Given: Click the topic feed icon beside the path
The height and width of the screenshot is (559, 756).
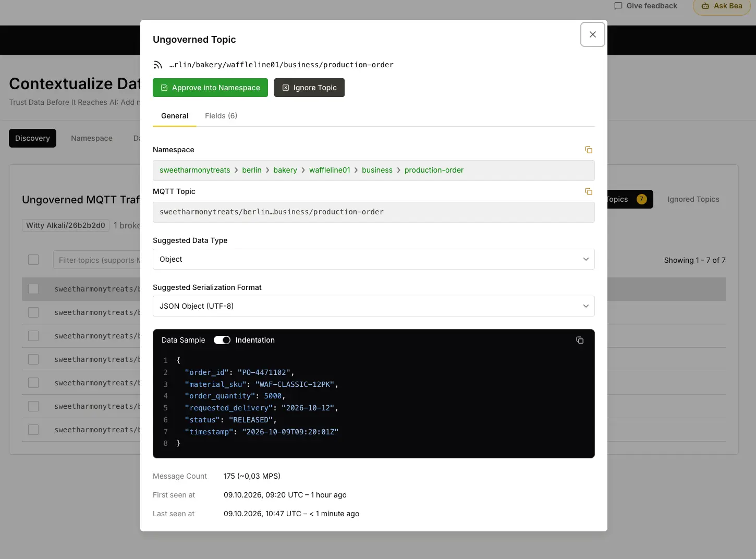Looking at the screenshot, I should click(x=157, y=65).
